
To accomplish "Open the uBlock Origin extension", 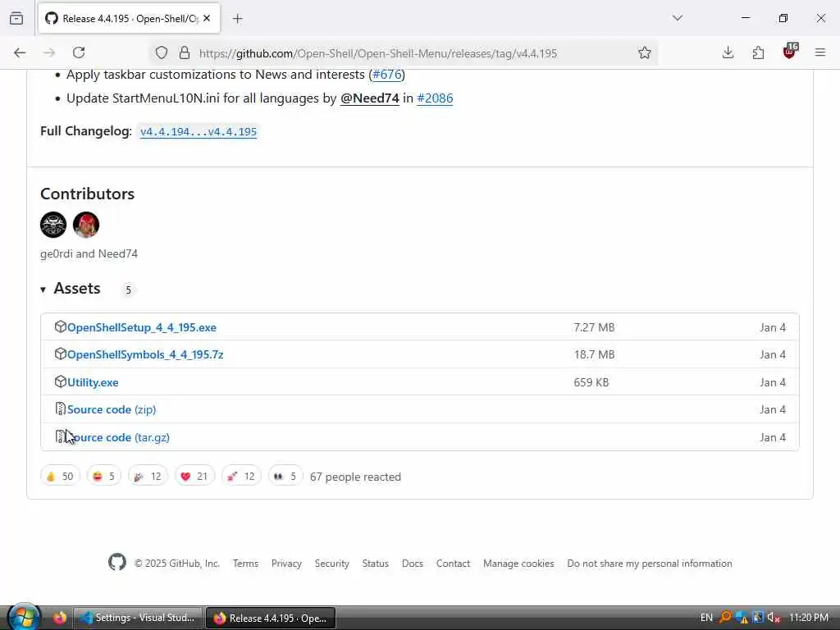I will click(790, 52).
